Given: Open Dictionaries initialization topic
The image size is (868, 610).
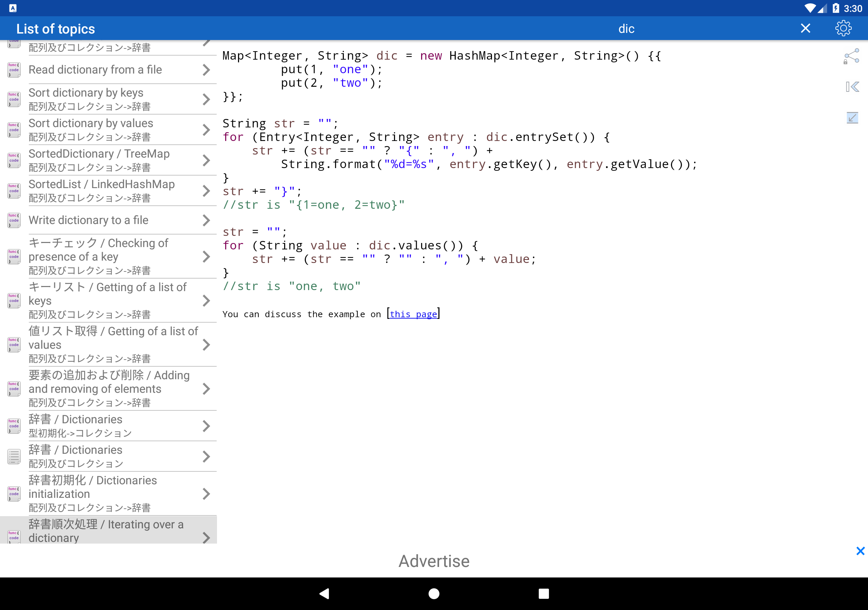Looking at the screenshot, I should [x=108, y=494].
